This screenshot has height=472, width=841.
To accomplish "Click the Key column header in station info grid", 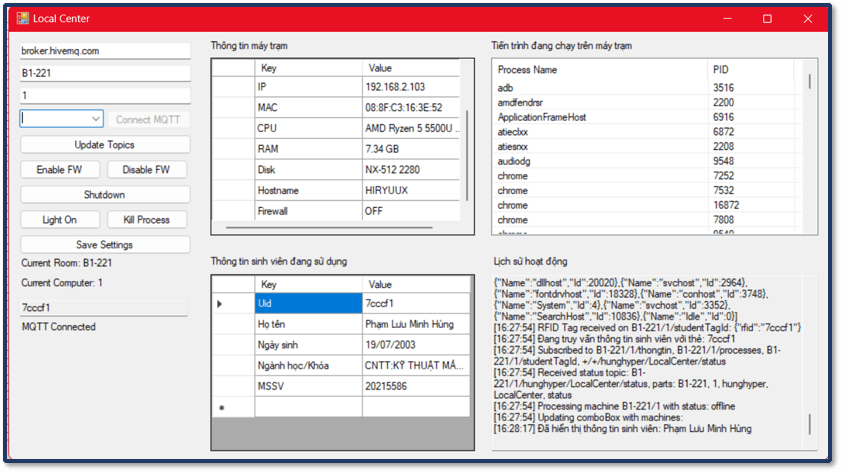I will 308,68.
